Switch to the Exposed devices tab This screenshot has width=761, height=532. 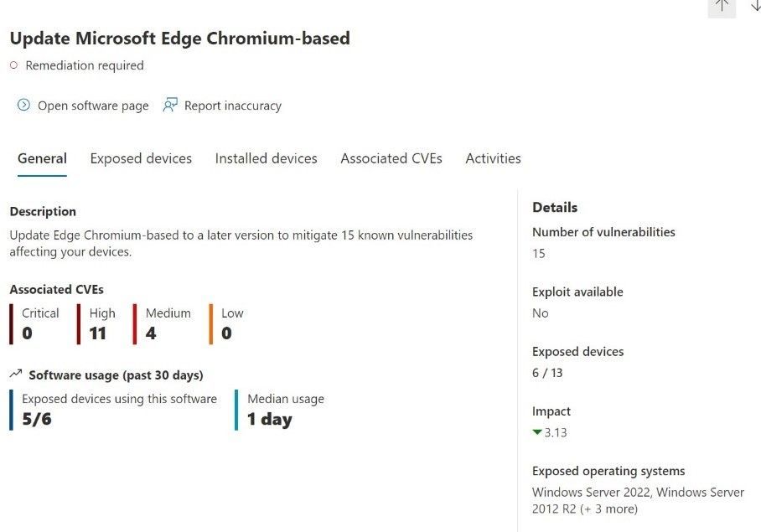(141, 158)
